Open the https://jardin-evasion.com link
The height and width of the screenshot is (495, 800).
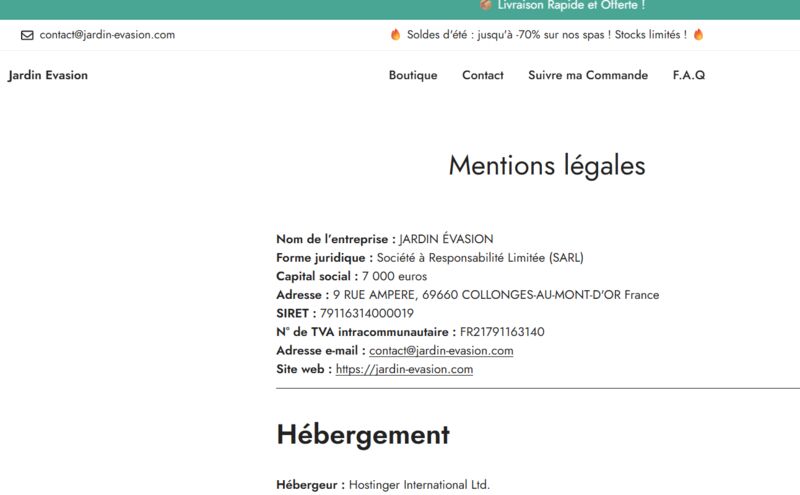404,369
